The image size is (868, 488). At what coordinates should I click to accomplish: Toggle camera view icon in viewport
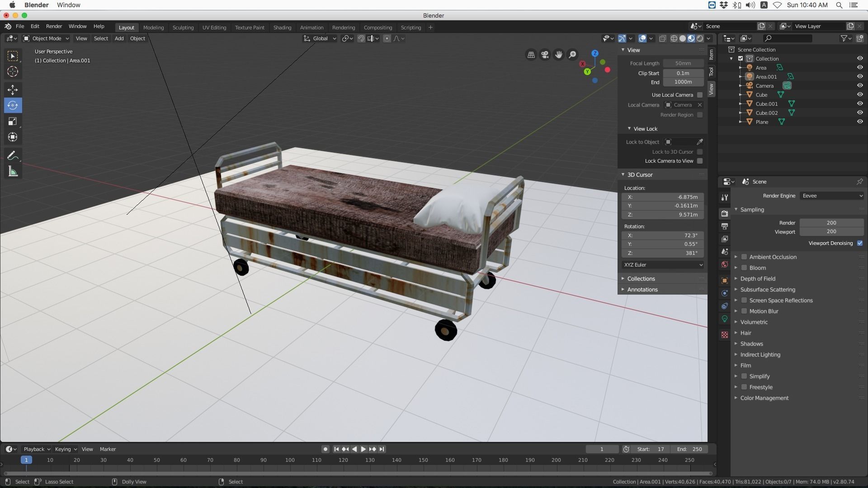click(545, 55)
